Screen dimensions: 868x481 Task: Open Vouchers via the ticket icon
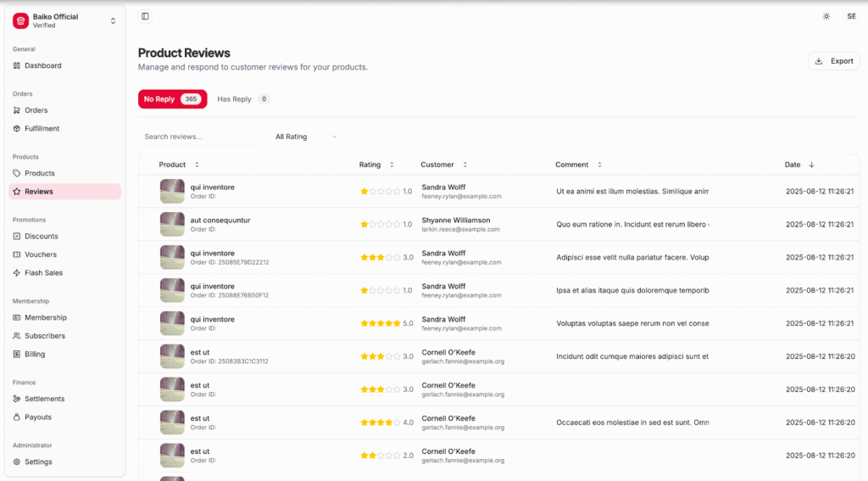click(17, 254)
